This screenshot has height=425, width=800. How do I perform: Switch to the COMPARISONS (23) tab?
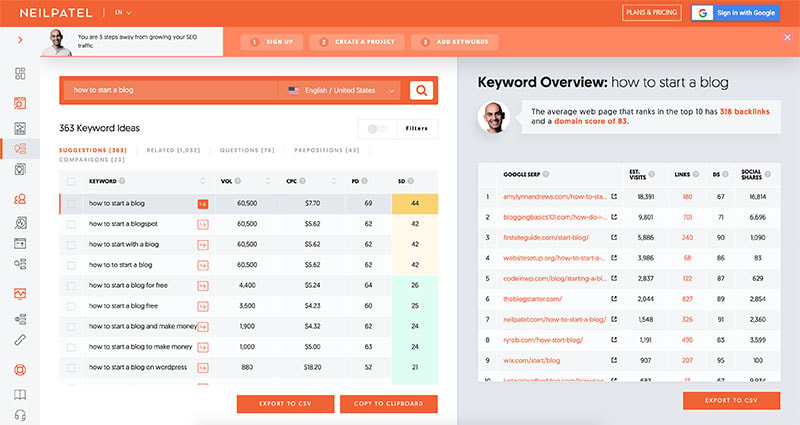tap(91, 160)
